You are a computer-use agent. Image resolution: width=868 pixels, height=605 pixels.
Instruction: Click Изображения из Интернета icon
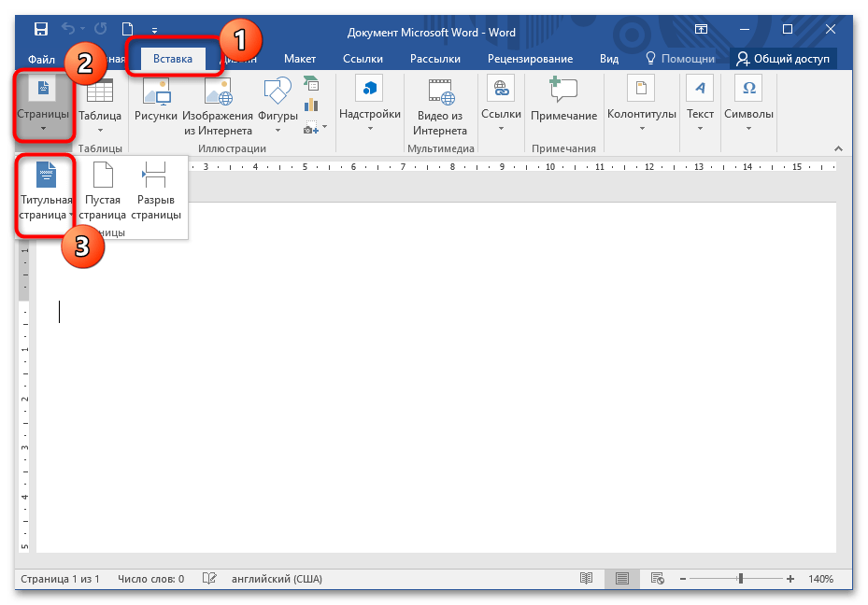[x=218, y=106]
